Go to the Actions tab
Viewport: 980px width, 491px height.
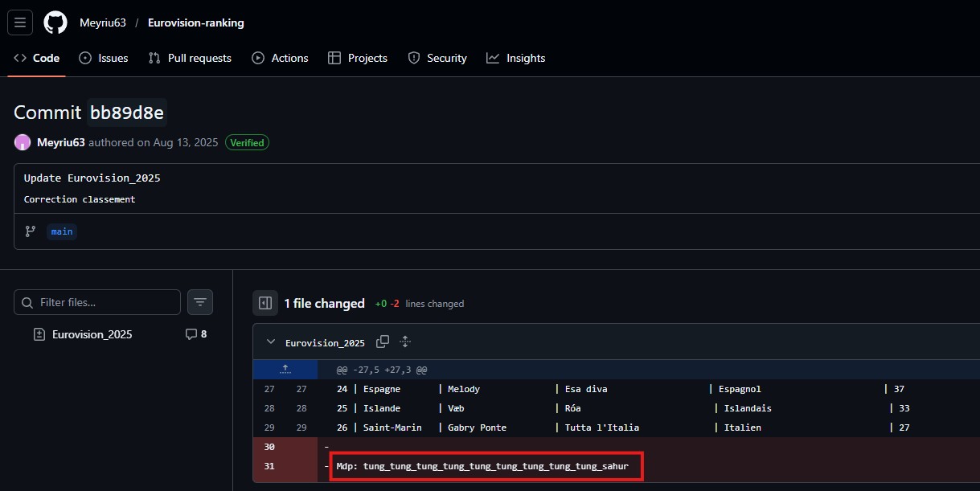pyautogui.click(x=280, y=58)
